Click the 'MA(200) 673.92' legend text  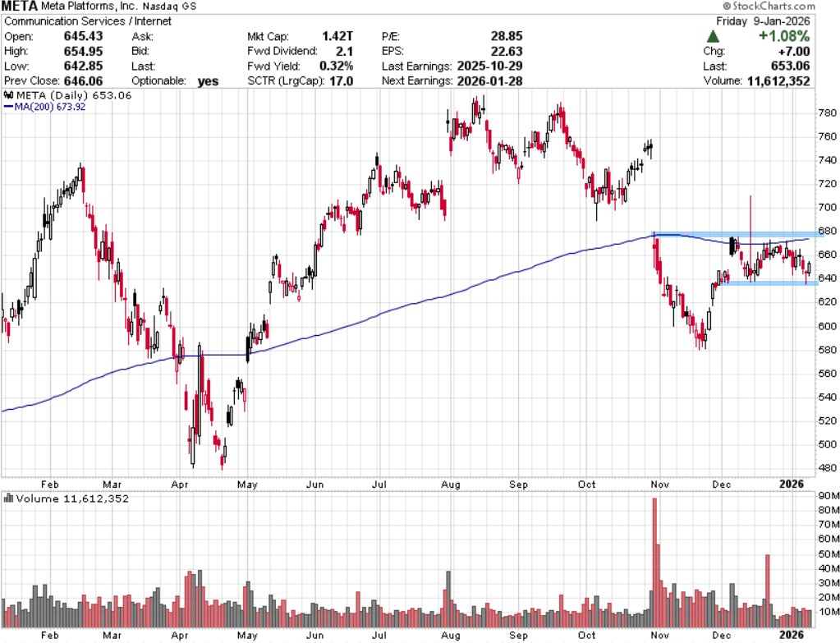click(x=50, y=107)
